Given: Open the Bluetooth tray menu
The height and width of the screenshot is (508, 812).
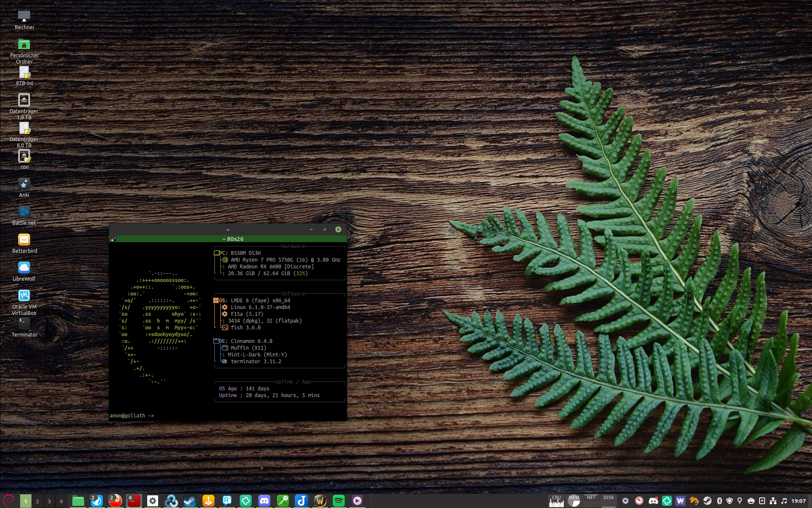Looking at the screenshot, I should coord(719,501).
